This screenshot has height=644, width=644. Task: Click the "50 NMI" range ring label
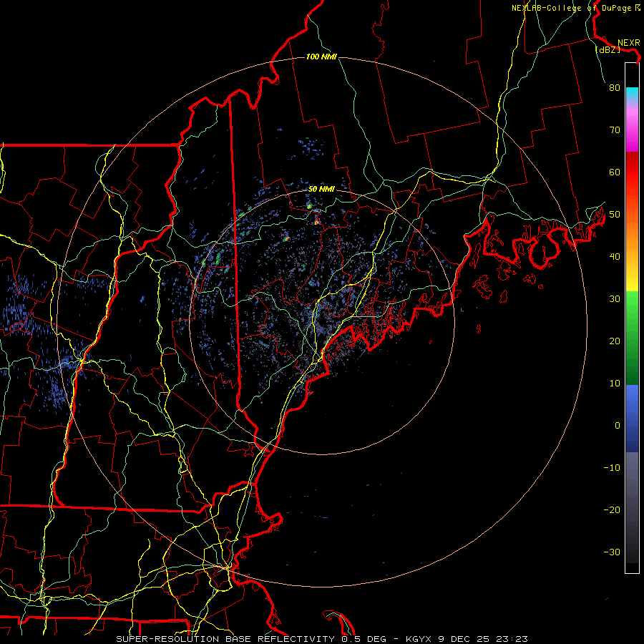[321, 189]
